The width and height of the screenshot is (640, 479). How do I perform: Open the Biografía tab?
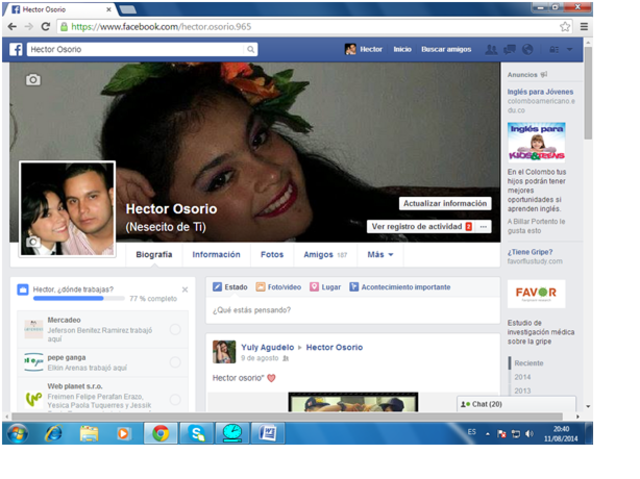pyautogui.click(x=154, y=255)
